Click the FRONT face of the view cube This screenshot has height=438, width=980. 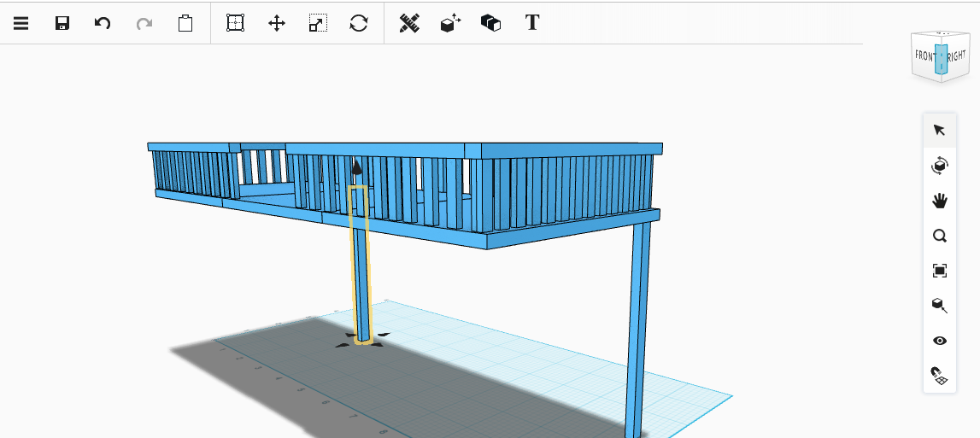(924, 55)
